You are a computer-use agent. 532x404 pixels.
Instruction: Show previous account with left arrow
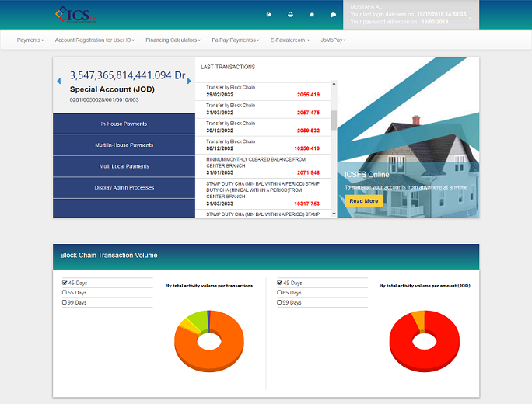pyautogui.click(x=58, y=81)
